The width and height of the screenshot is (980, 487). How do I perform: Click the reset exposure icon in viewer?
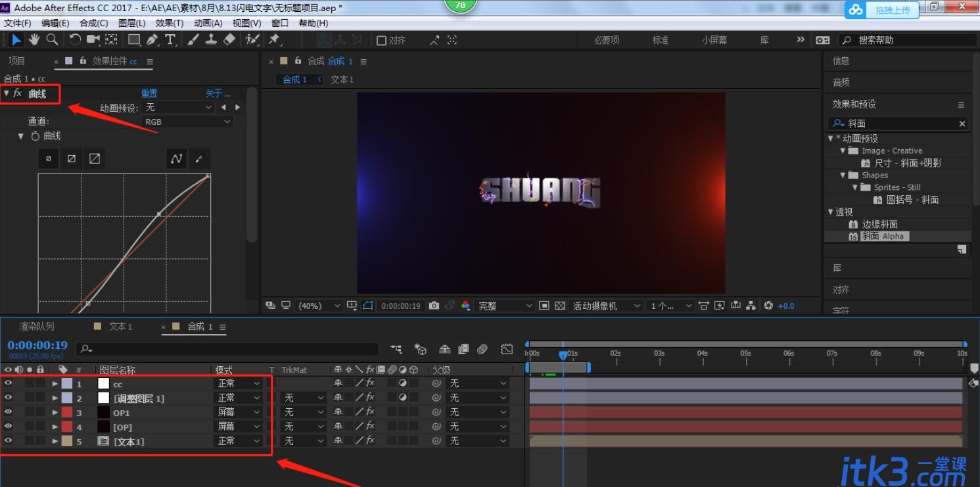point(768,306)
